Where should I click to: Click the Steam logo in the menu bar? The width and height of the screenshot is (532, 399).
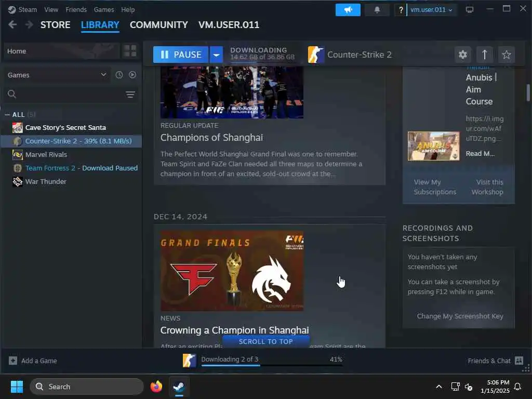12,9
